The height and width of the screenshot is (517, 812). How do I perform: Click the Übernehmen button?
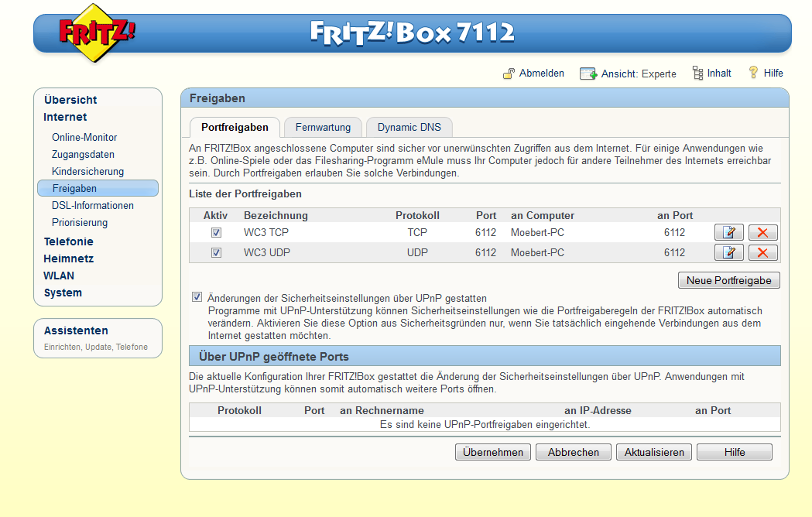tap(493, 452)
